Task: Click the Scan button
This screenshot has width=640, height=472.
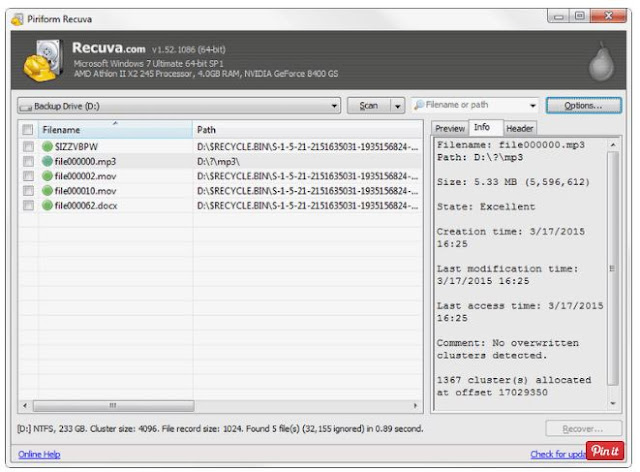Action: [x=369, y=106]
